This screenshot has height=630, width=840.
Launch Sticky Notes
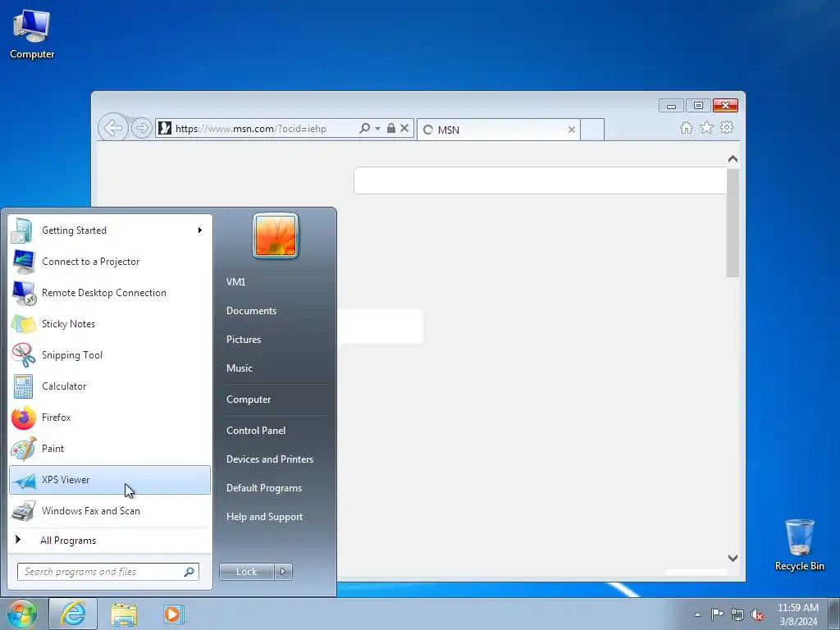click(x=110, y=323)
